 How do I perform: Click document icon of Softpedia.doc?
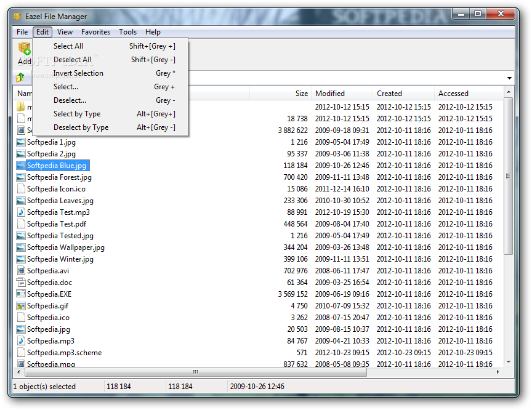(x=21, y=283)
